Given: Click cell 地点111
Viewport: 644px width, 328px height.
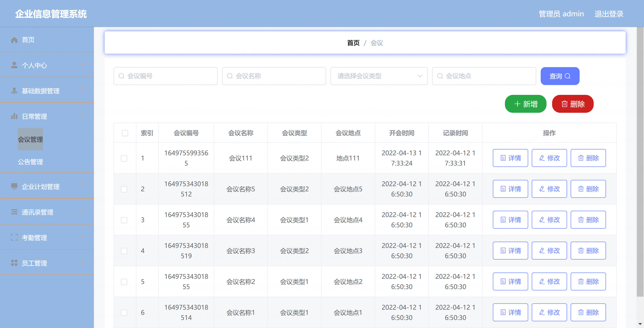Looking at the screenshot, I should coord(348,158).
